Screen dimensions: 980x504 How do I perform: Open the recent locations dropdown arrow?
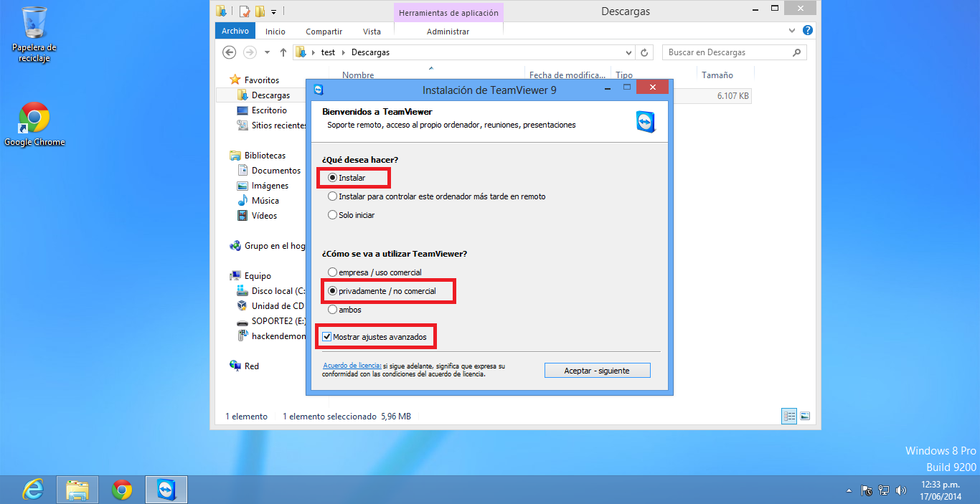[267, 52]
